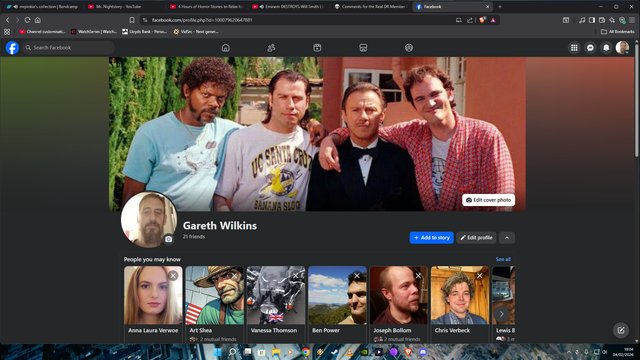Open 21 friends link
Viewport: 640px width, 360px height.
(x=194, y=237)
